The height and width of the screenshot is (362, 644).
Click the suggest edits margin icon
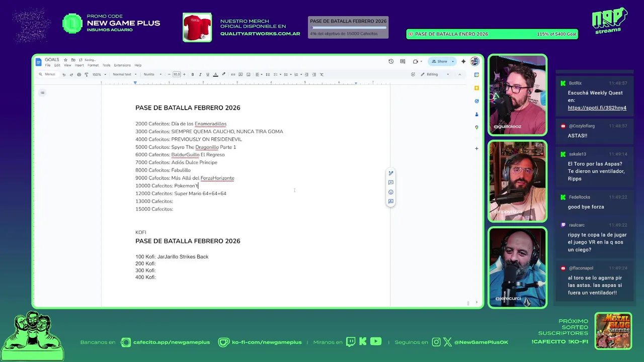(391, 202)
